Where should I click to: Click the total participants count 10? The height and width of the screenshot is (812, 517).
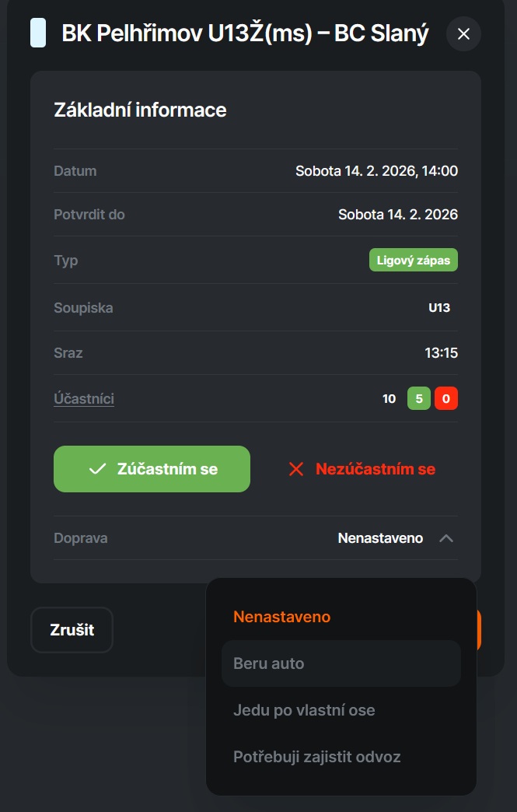389,399
